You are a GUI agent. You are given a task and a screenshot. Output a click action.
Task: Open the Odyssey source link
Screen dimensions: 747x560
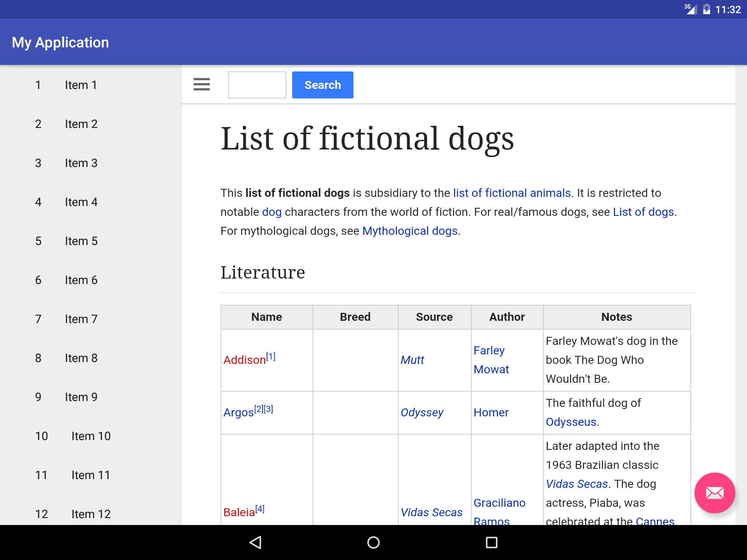pos(422,412)
